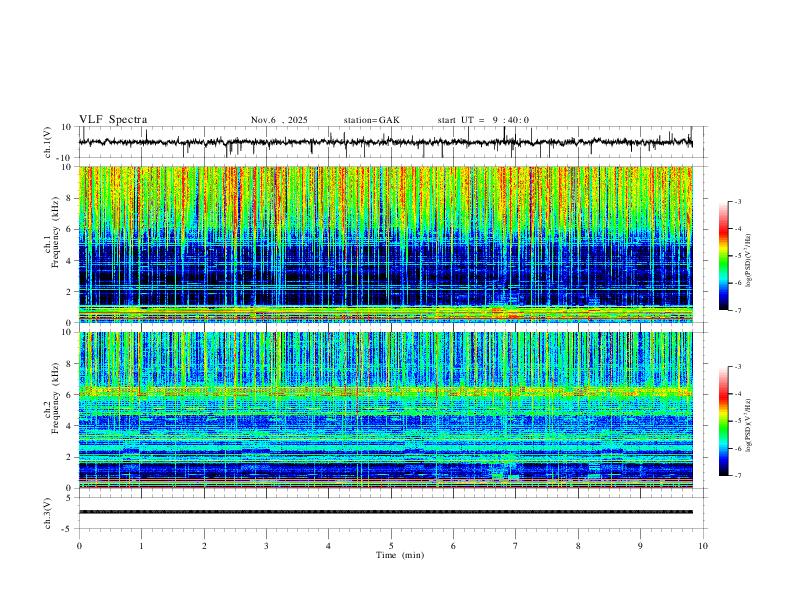Click the "-4" tick on ch.1 colorbar

[x=738, y=229]
